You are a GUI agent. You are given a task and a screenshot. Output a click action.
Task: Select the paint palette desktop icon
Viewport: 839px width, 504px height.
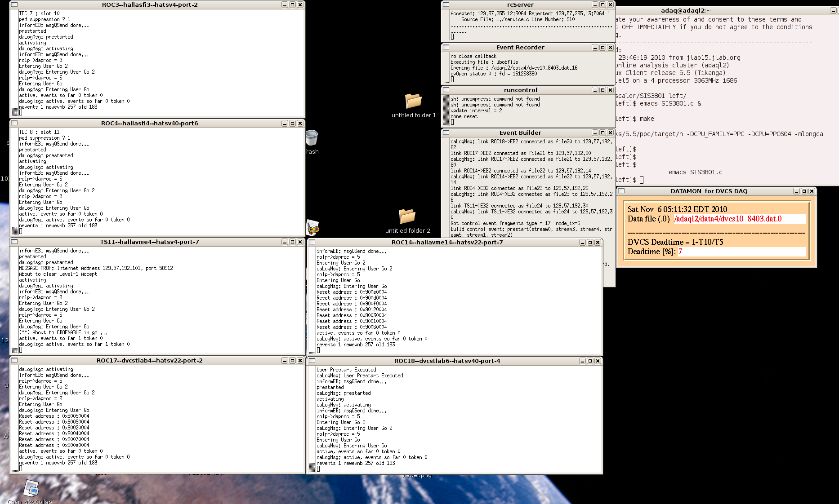tap(312, 228)
